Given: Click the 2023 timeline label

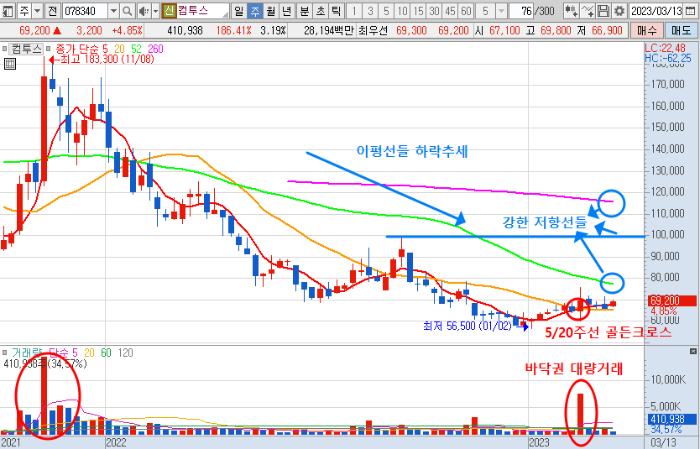Looking at the screenshot, I should point(539,443).
